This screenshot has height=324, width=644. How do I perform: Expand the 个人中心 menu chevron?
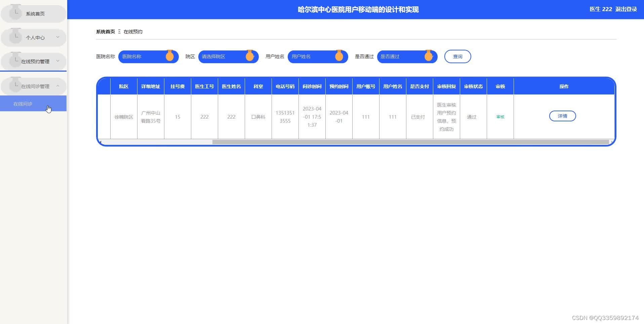[58, 37]
